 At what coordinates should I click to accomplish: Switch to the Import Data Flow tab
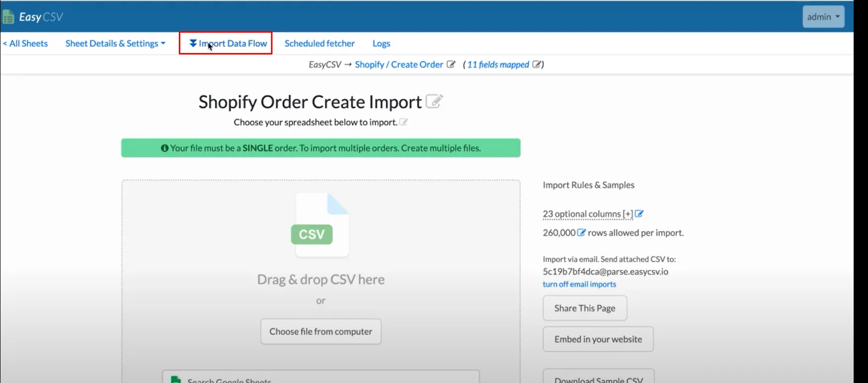pyautogui.click(x=228, y=44)
